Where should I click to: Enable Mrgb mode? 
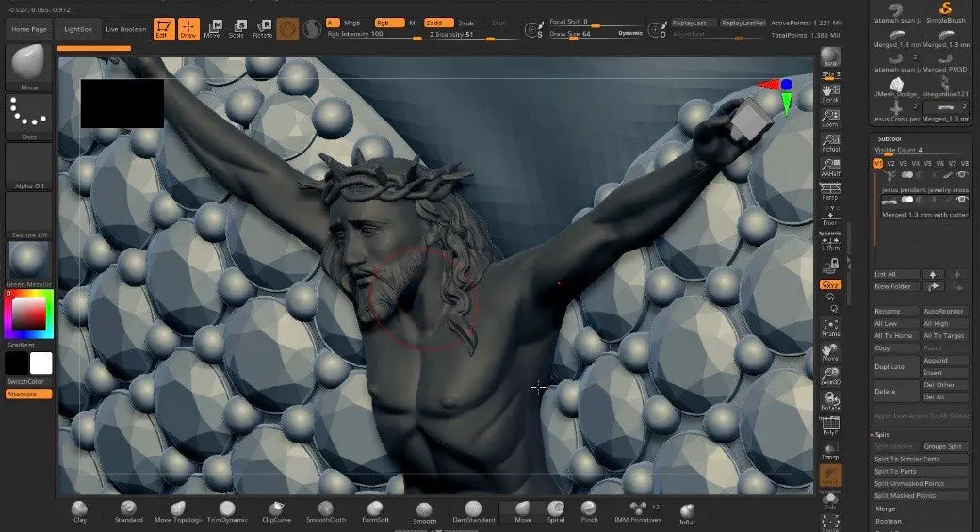click(351, 24)
